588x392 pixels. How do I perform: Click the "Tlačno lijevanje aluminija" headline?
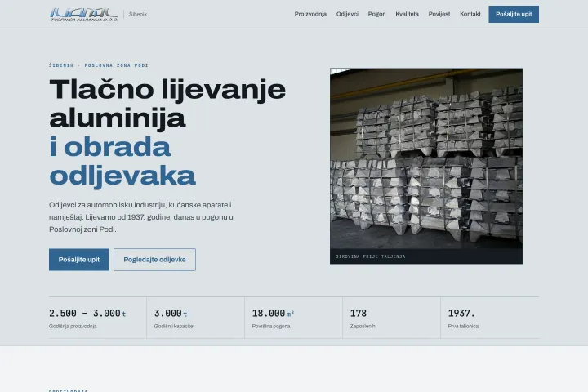tap(167, 104)
